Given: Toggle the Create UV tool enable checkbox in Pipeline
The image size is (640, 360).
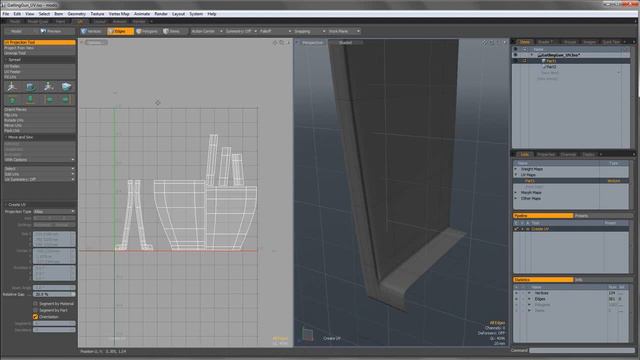Looking at the screenshot, I should click(516, 229).
